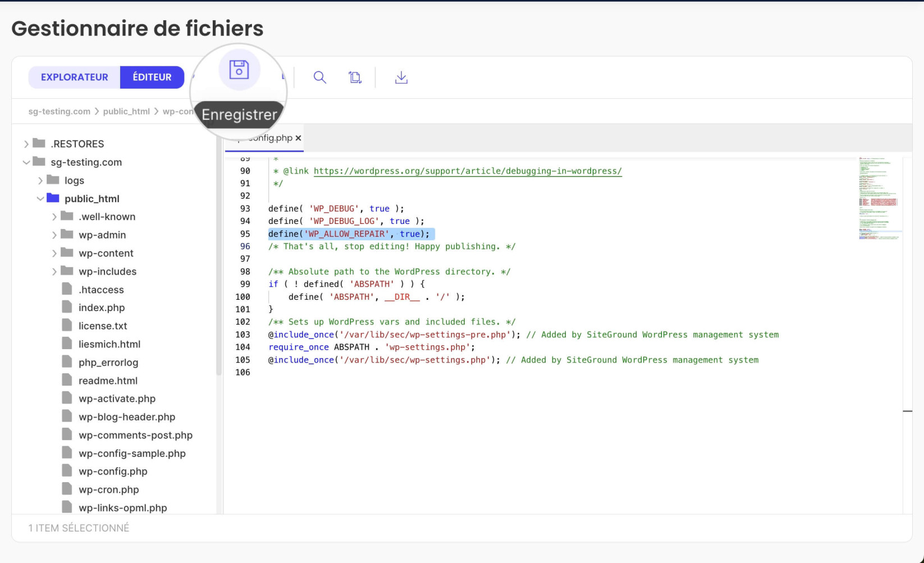Click the wp-activate.php file icon

pyautogui.click(x=67, y=398)
